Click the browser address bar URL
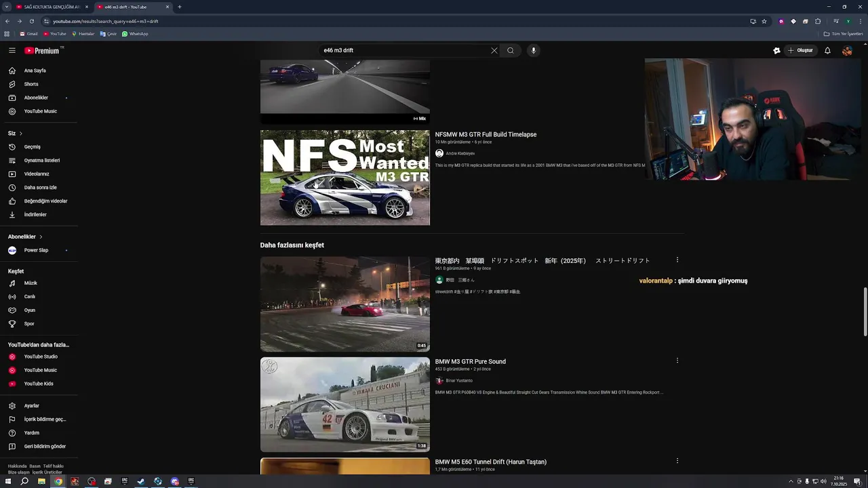This screenshot has width=868, height=488. 106,21
